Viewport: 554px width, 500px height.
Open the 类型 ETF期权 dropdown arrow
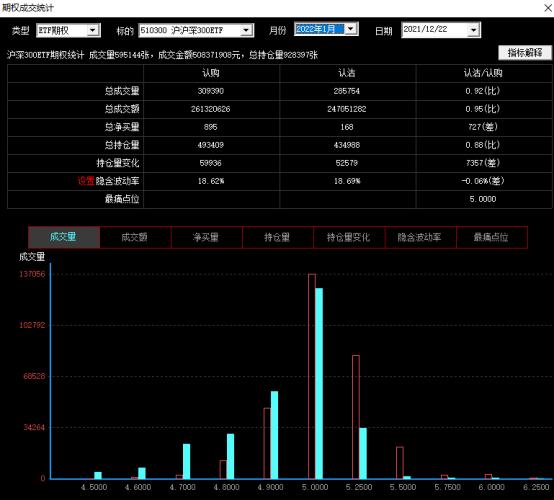tap(93, 30)
